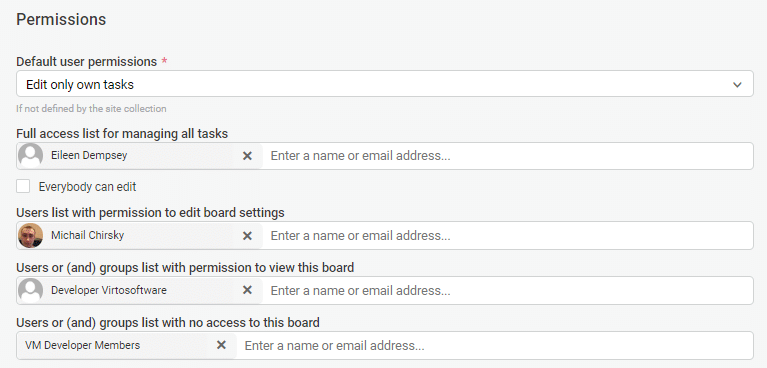
Task: Remove Developer Virtosoftware from view permission list
Action: [248, 290]
